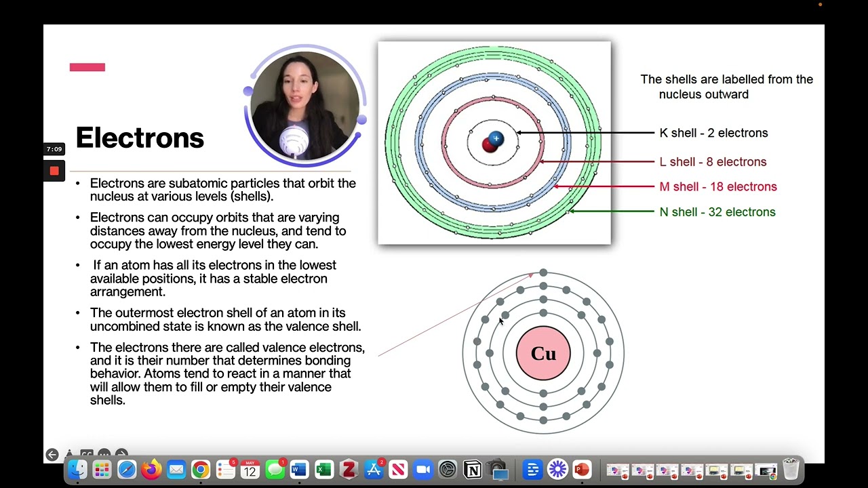Image resolution: width=868 pixels, height=488 pixels.
Task: Click the 'L shell - 8 electrons' label
Action: (713, 162)
